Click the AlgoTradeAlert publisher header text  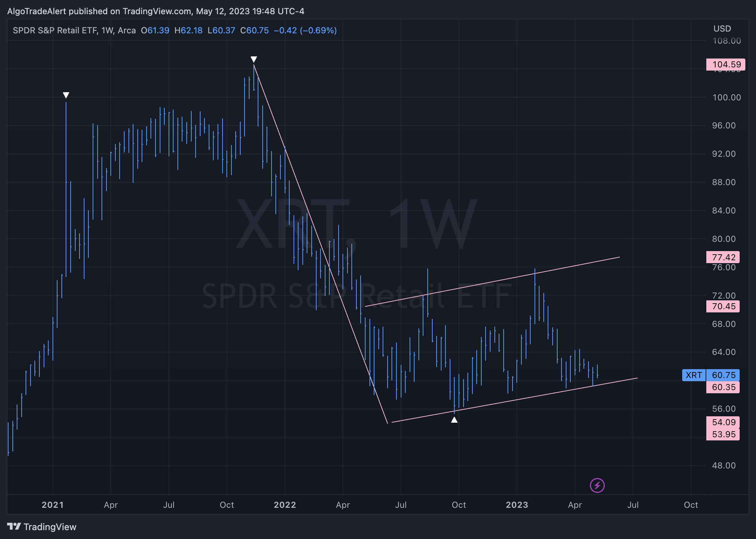pyautogui.click(x=156, y=11)
